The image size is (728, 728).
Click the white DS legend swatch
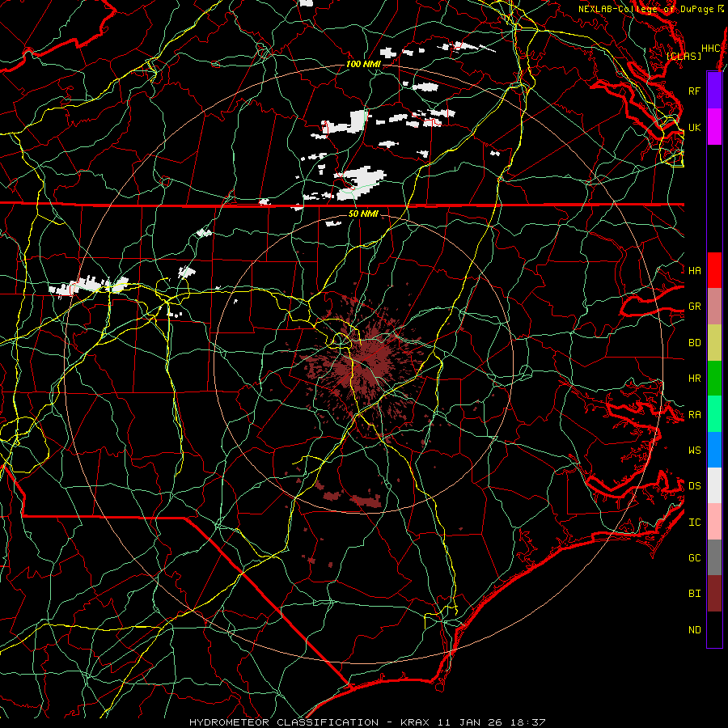tap(714, 485)
